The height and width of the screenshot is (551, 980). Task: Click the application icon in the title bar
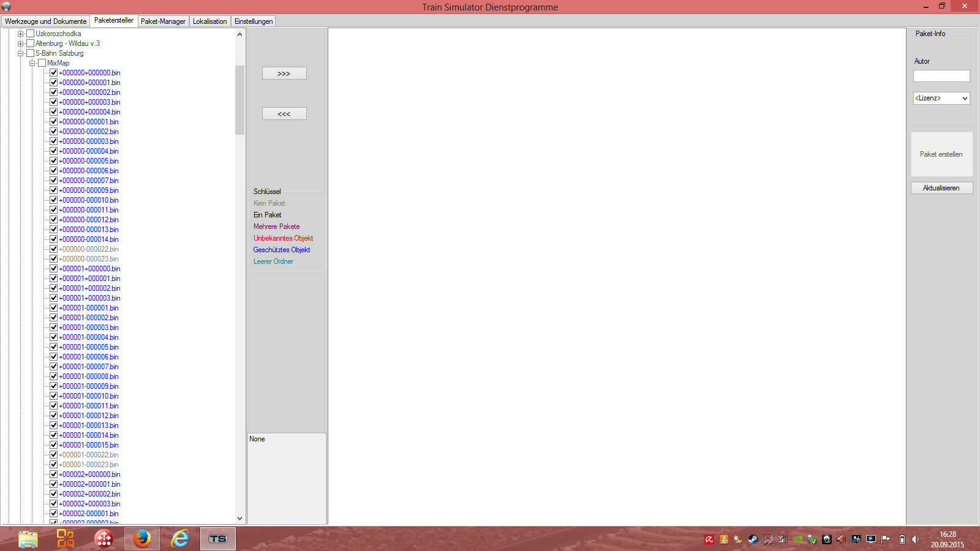pos(6,7)
